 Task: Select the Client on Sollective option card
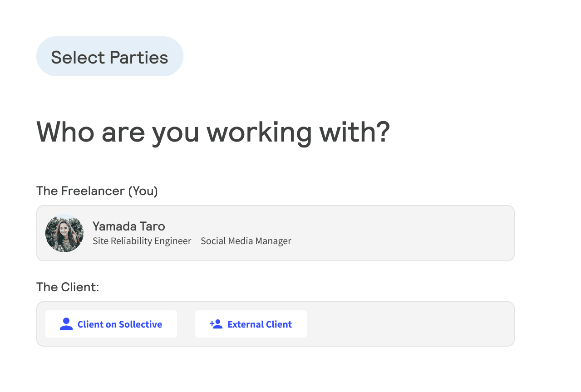[x=111, y=324]
